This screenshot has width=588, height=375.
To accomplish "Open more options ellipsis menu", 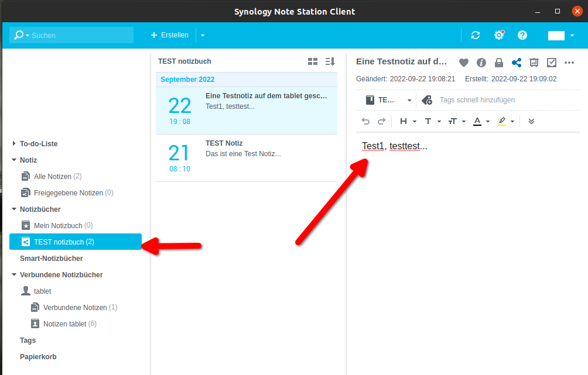I will (569, 63).
